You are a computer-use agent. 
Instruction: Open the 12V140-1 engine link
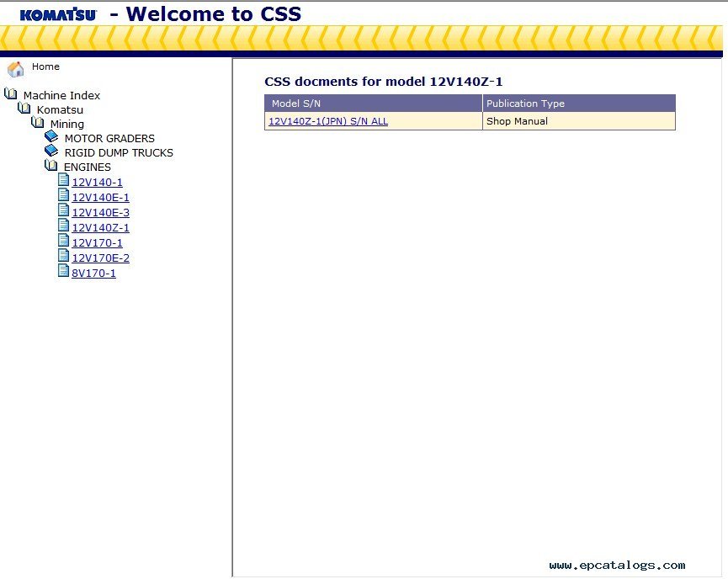(97, 183)
